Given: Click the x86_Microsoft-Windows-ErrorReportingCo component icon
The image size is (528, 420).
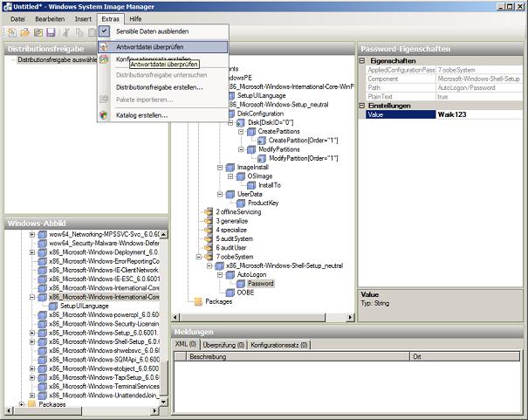Looking at the screenshot, I should [x=43, y=261].
